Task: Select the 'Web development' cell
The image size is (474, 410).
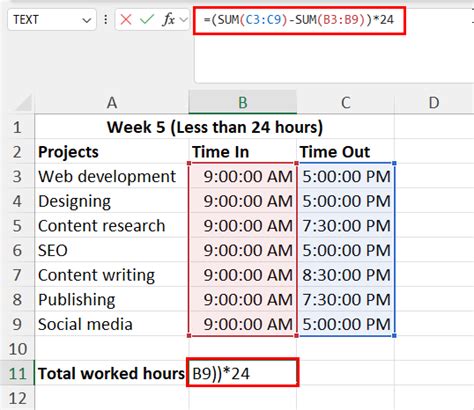Action: pos(112,176)
